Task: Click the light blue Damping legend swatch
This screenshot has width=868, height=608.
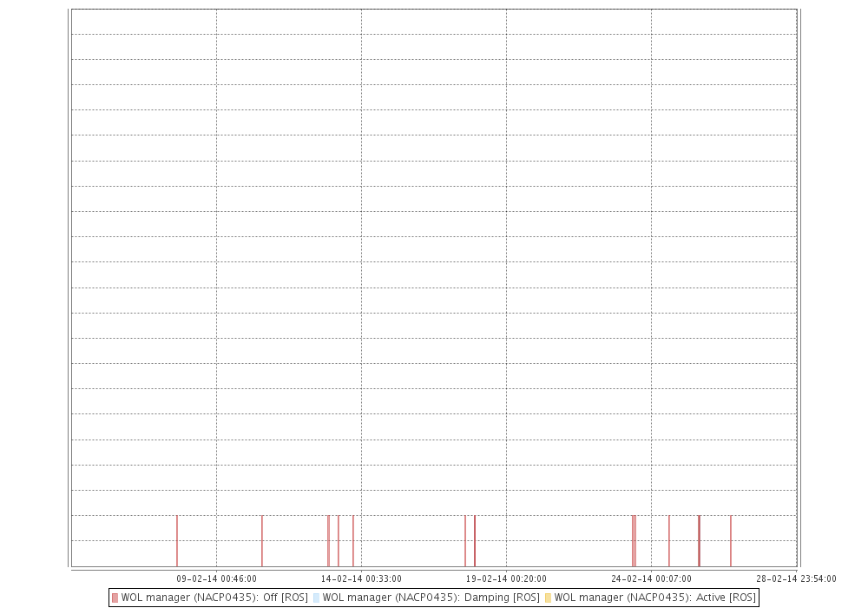Action: point(316,598)
